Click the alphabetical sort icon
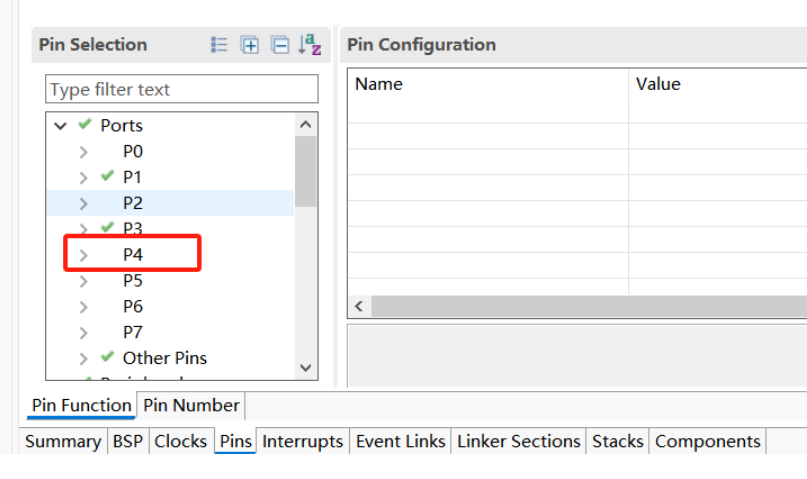Screen dimensions: 807x479 310,45
